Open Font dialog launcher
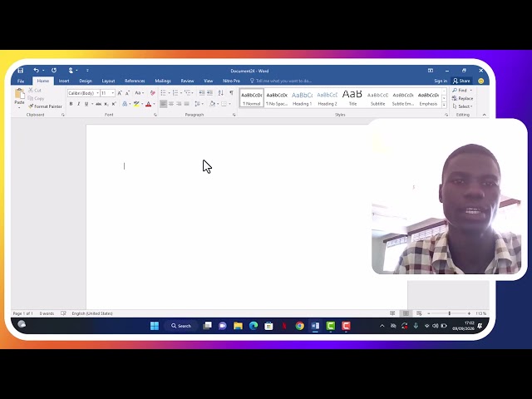 155,115
